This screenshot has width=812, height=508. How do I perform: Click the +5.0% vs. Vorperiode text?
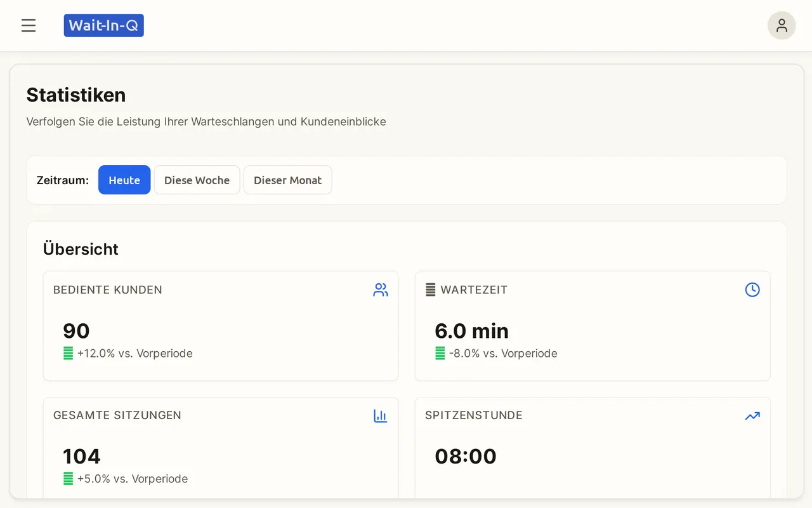133,479
